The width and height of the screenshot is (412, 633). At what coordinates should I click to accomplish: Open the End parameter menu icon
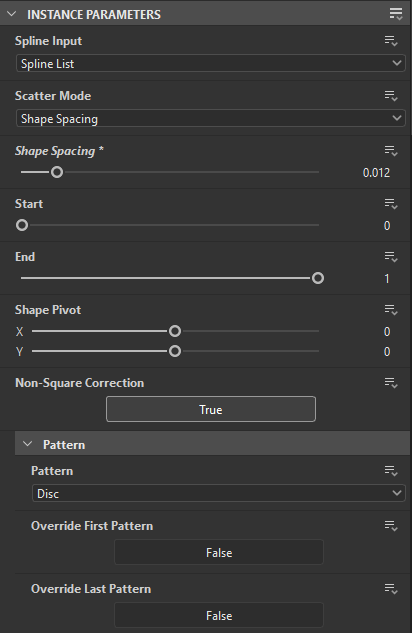[391, 257]
